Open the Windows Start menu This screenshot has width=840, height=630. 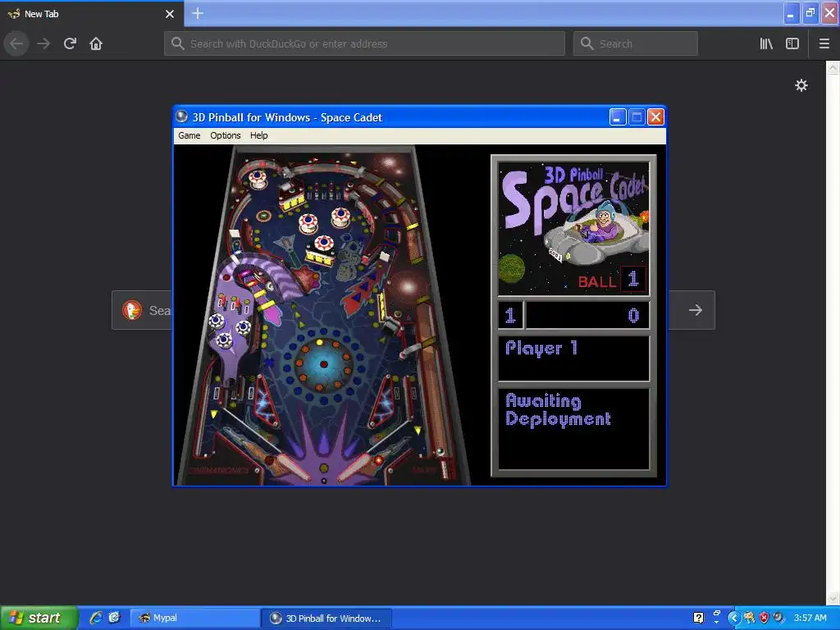(x=39, y=618)
